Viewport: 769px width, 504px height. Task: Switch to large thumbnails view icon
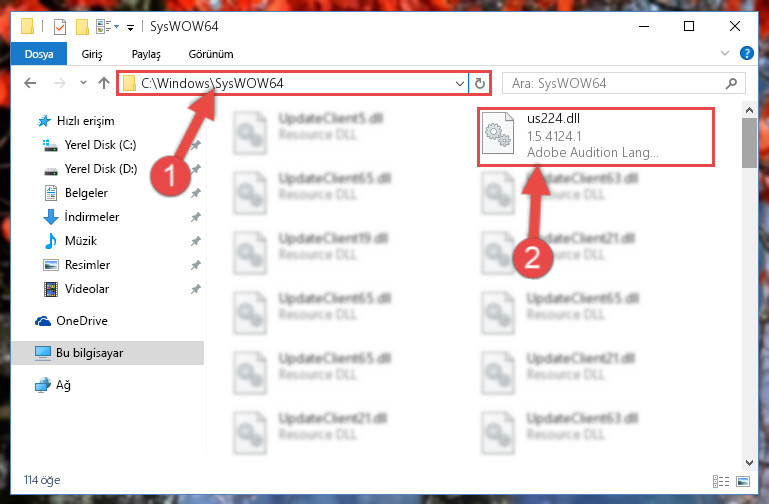pyautogui.click(x=743, y=481)
